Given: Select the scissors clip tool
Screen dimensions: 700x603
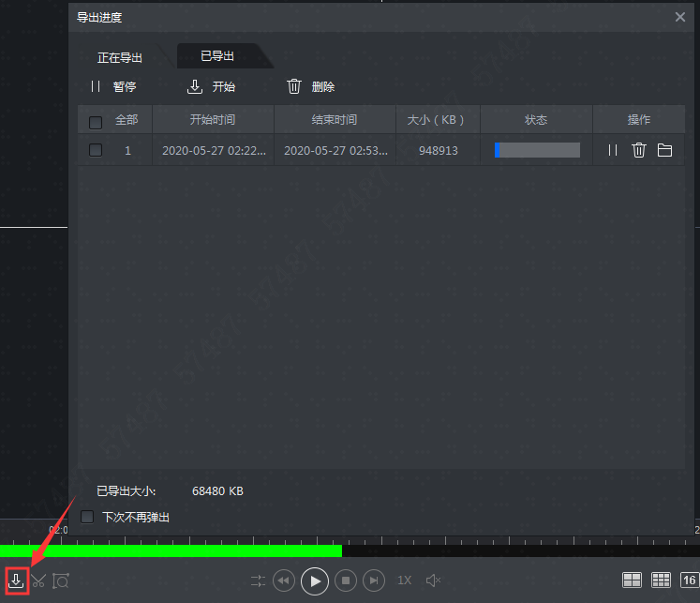Looking at the screenshot, I should tap(38, 580).
